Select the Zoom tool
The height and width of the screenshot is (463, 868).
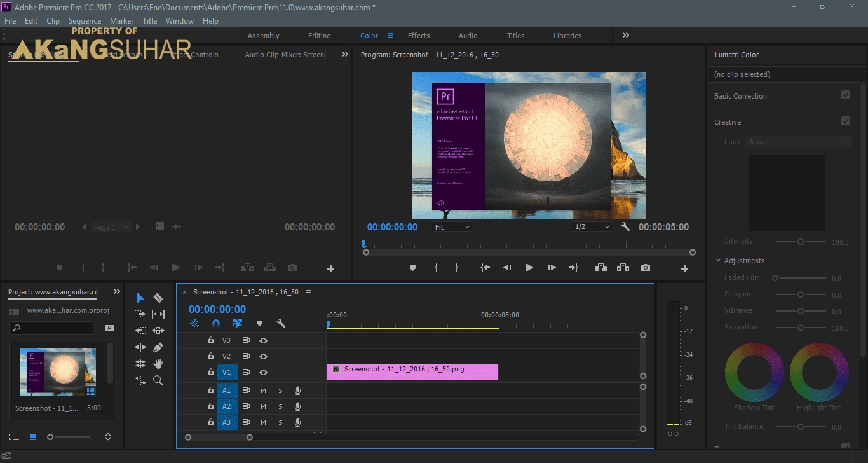point(158,380)
